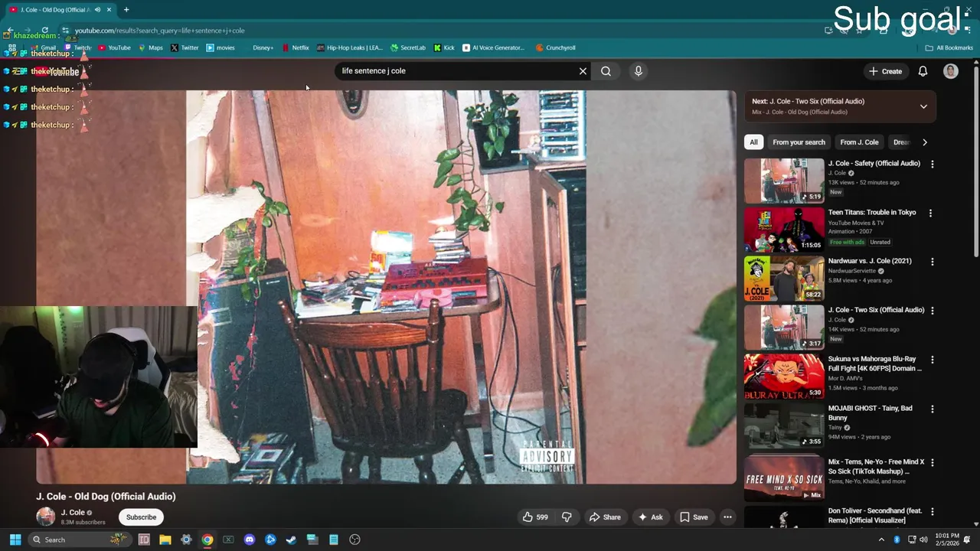Screen dimensions: 980x551
Task: Open the Netflix bookmark
Action: pyautogui.click(x=296, y=47)
